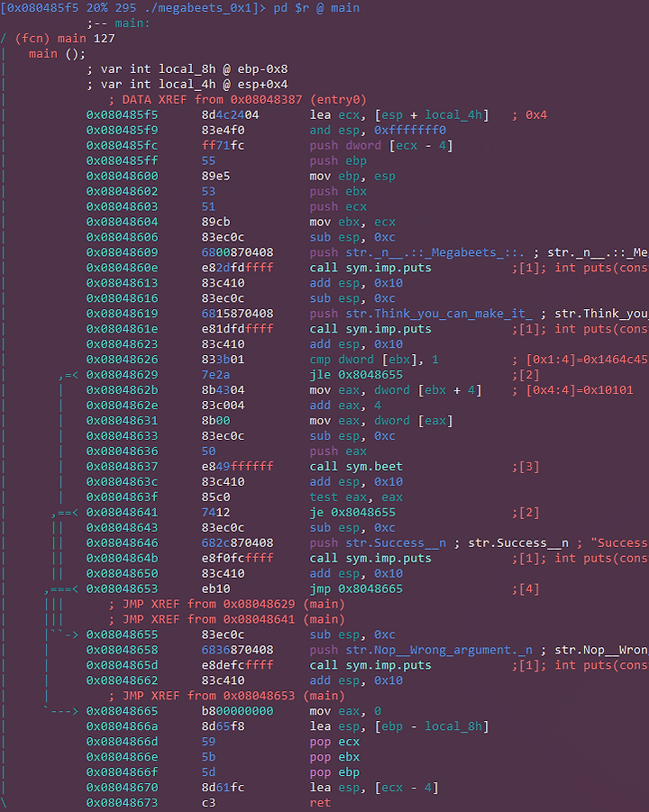This screenshot has width=649, height=812.
Task: Click the 'call sym.imp.puts' at 0x0804861e
Action: 370,329
